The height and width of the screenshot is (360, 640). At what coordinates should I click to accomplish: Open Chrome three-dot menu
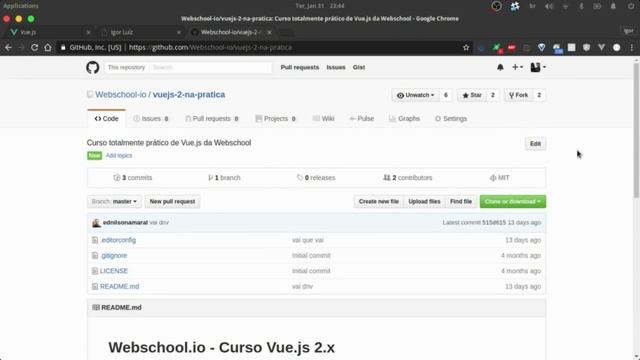tap(632, 47)
